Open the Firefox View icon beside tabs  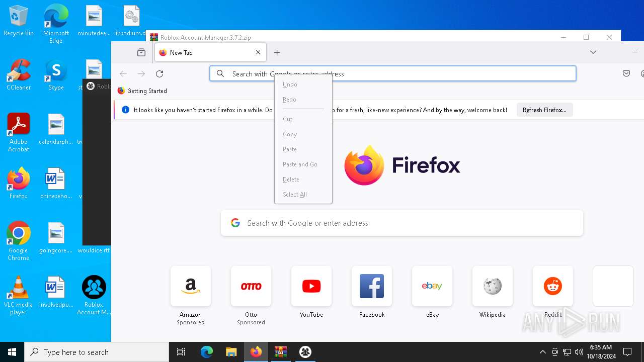tap(141, 52)
